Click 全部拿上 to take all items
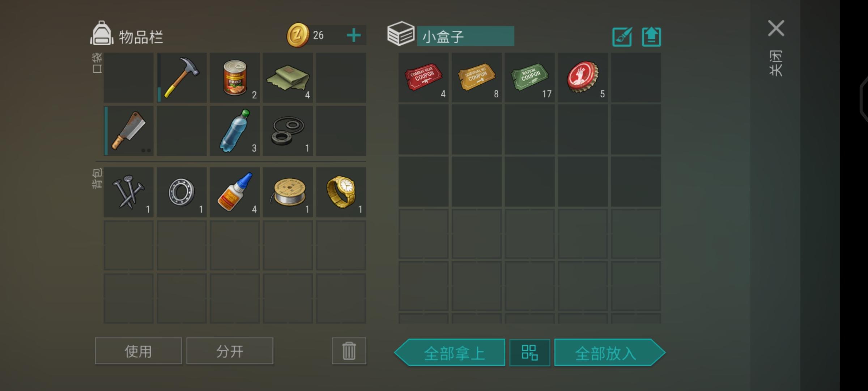Image resolution: width=868 pixels, height=391 pixels. tap(450, 353)
